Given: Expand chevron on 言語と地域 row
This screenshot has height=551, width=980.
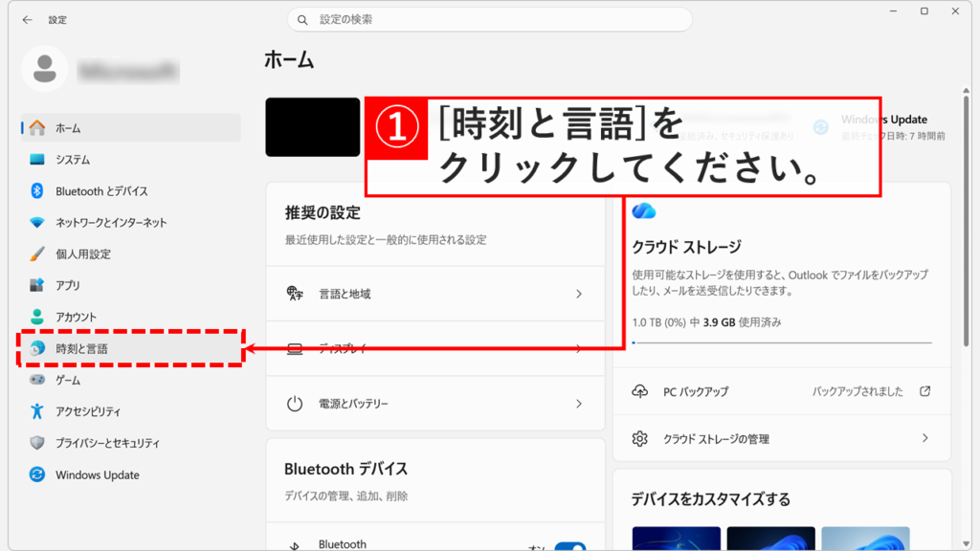Looking at the screenshot, I should (579, 294).
